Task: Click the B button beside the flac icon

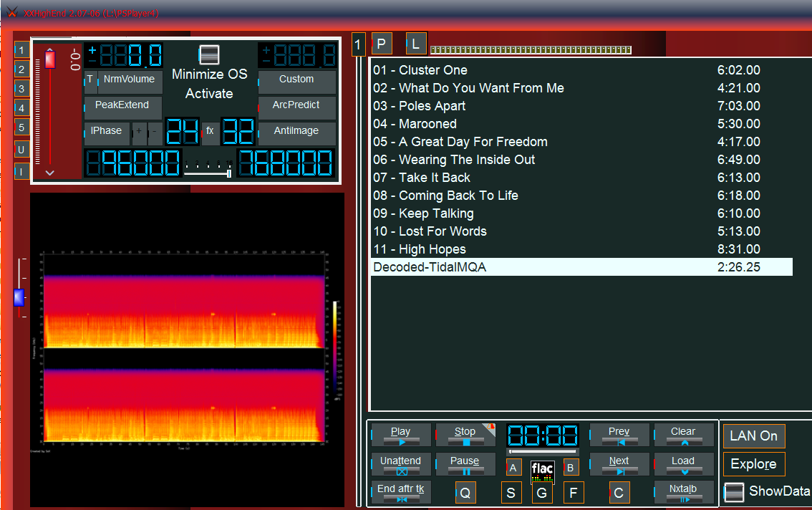Action: (570, 468)
